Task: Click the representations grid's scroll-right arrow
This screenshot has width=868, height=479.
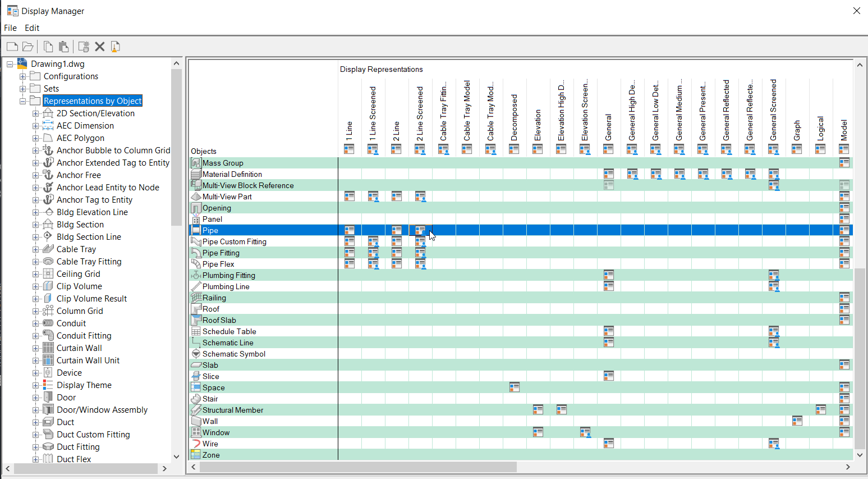Action: pyautogui.click(x=848, y=467)
